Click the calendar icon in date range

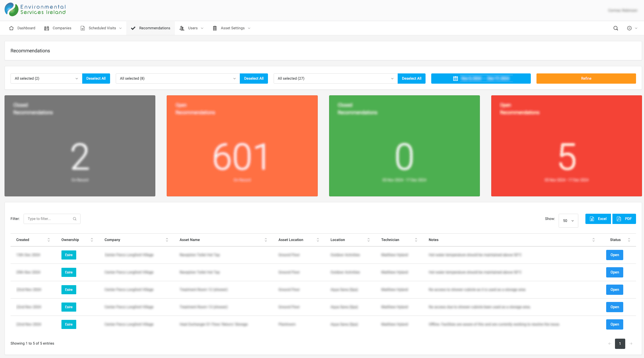tap(455, 79)
